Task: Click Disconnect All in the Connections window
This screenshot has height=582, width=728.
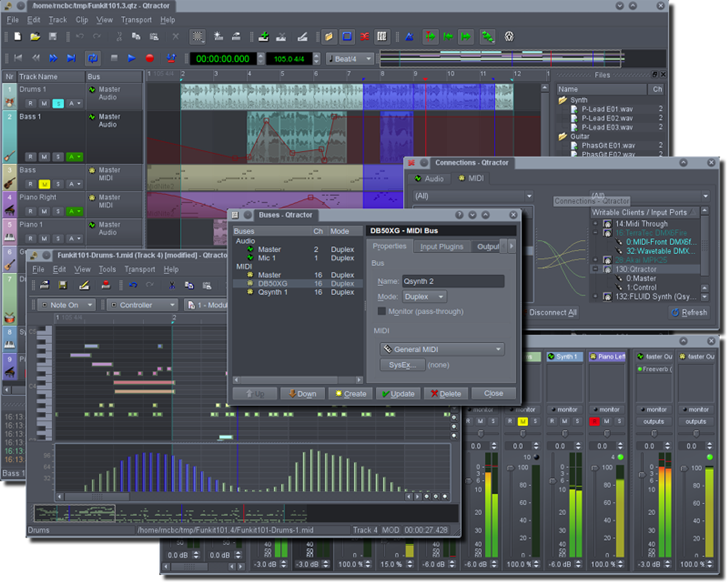Action: (553, 312)
